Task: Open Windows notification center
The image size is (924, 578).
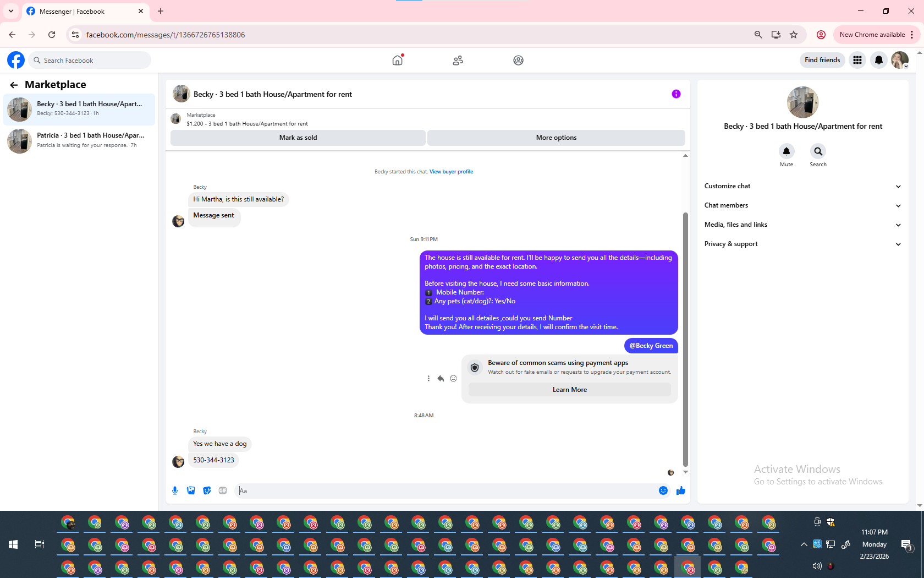Action: pos(907,545)
